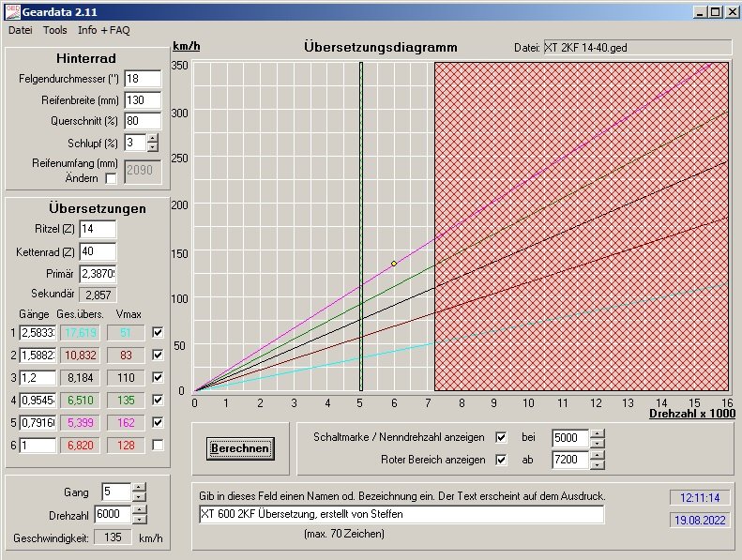Open the Datei menu
The image size is (742, 560).
click(21, 30)
